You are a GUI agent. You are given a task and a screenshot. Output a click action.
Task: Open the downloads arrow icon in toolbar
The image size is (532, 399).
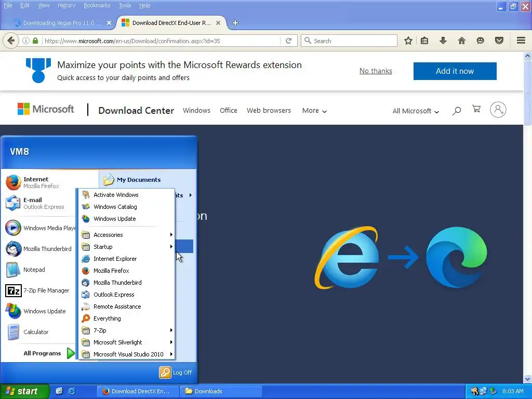point(443,41)
